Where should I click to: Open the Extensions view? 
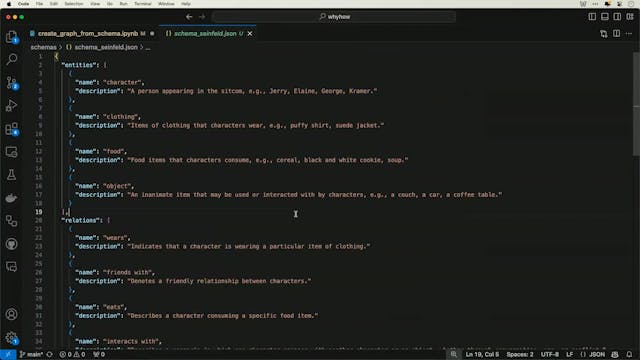[x=11, y=129]
